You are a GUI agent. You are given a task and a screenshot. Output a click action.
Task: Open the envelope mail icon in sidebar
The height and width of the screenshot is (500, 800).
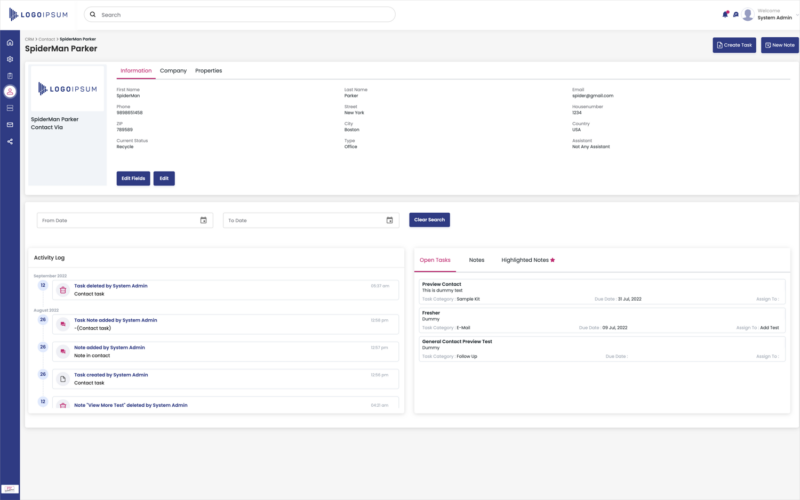click(x=10, y=124)
